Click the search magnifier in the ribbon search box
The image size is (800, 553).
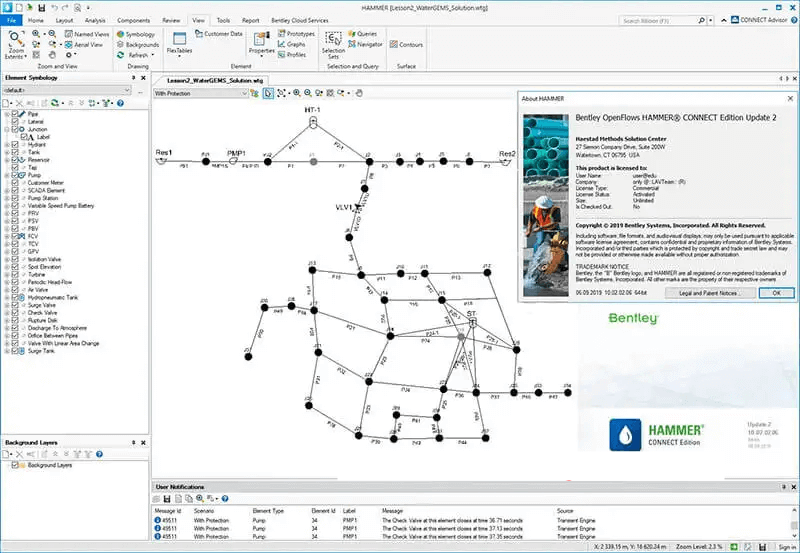[702, 20]
